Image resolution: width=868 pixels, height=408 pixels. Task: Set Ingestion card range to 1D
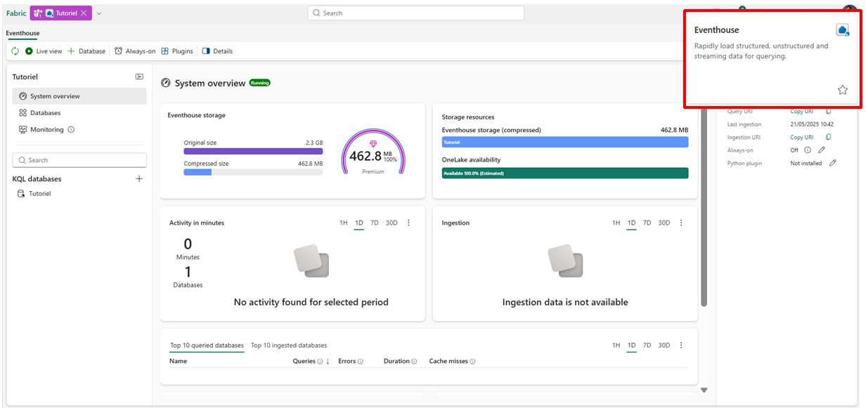631,223
